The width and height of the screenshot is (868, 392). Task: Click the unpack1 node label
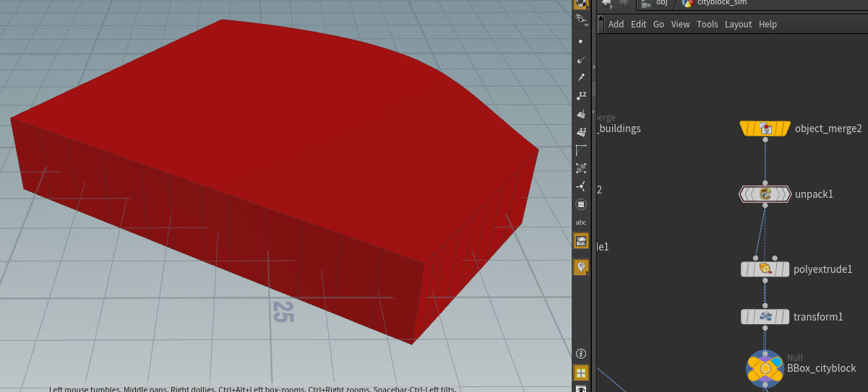tap(814, 194)
